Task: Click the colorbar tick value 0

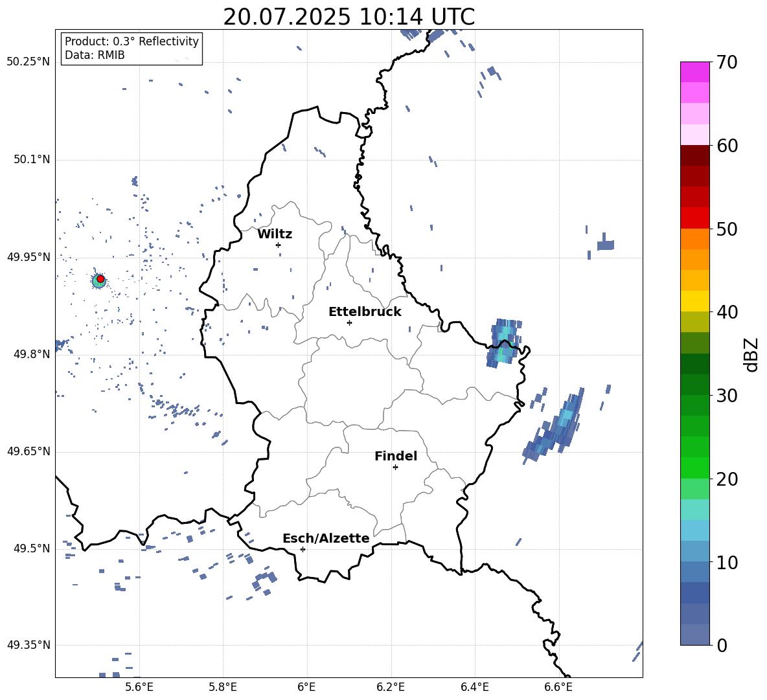Action: pos(722,646)
